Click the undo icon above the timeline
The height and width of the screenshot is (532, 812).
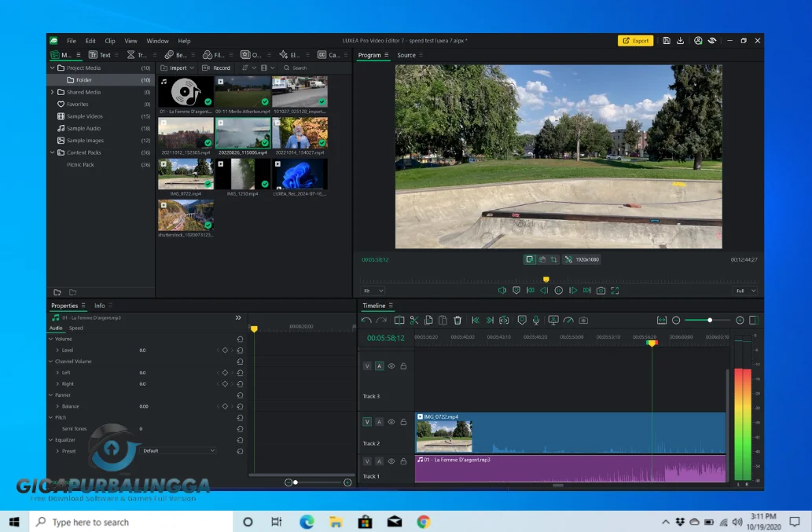[367, 320]
